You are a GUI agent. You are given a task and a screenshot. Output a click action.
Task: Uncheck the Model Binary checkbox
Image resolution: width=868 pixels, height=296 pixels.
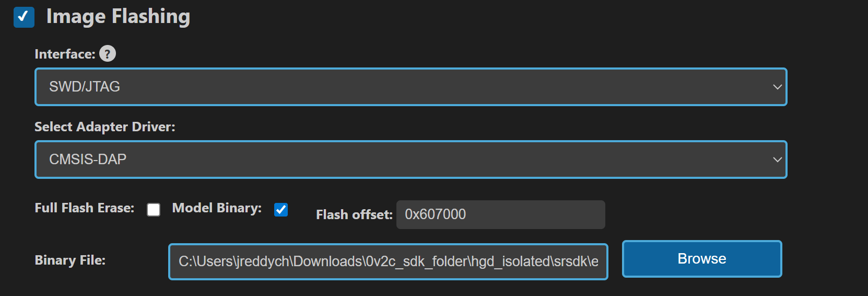tap(281, 210)
